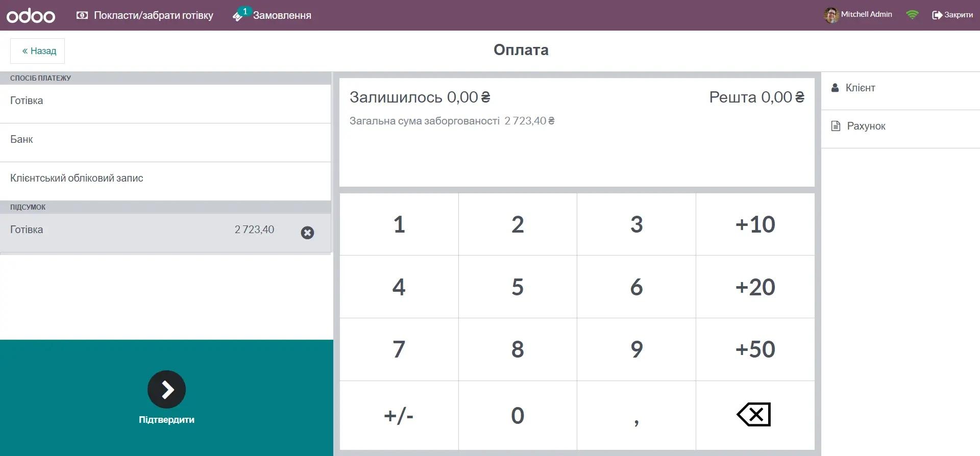Tap numpad key 8
The image size is (980, 456).
pos(518,349)
